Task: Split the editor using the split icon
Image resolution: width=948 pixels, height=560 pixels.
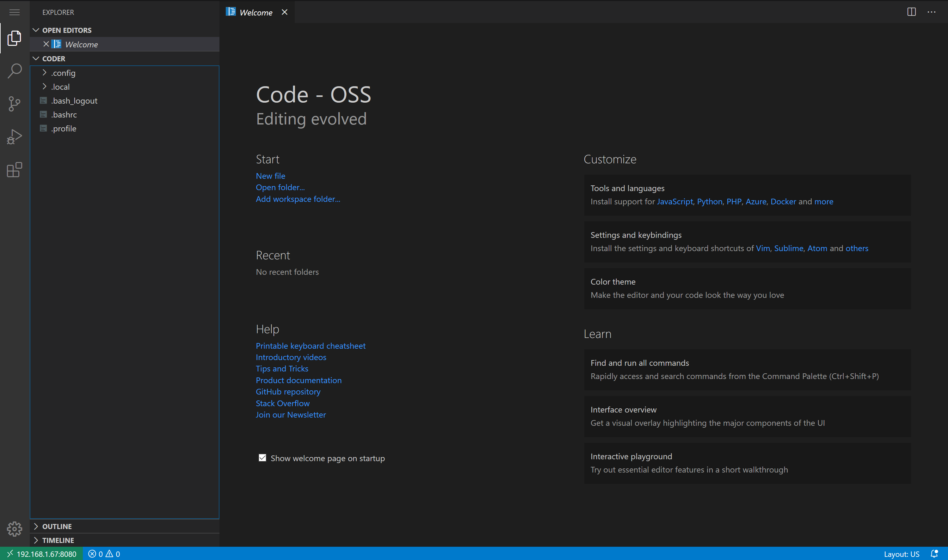Action: 912,12
